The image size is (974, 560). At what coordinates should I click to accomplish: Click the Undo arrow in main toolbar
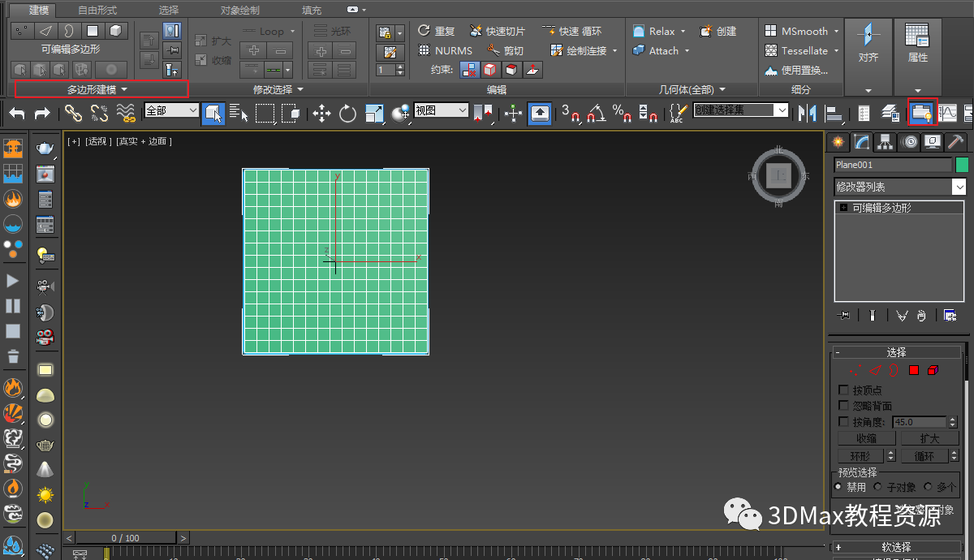(x=16, y=114)
